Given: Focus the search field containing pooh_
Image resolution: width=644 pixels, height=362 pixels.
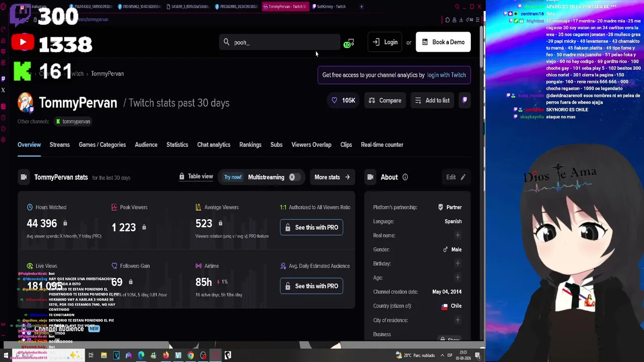Looking at the screenshot, I should tap(280, 42).
